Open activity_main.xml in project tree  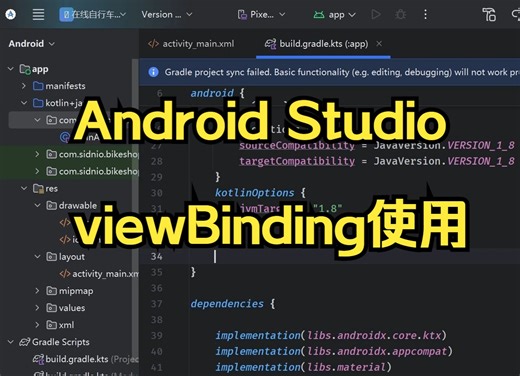[x=99, y=274]
